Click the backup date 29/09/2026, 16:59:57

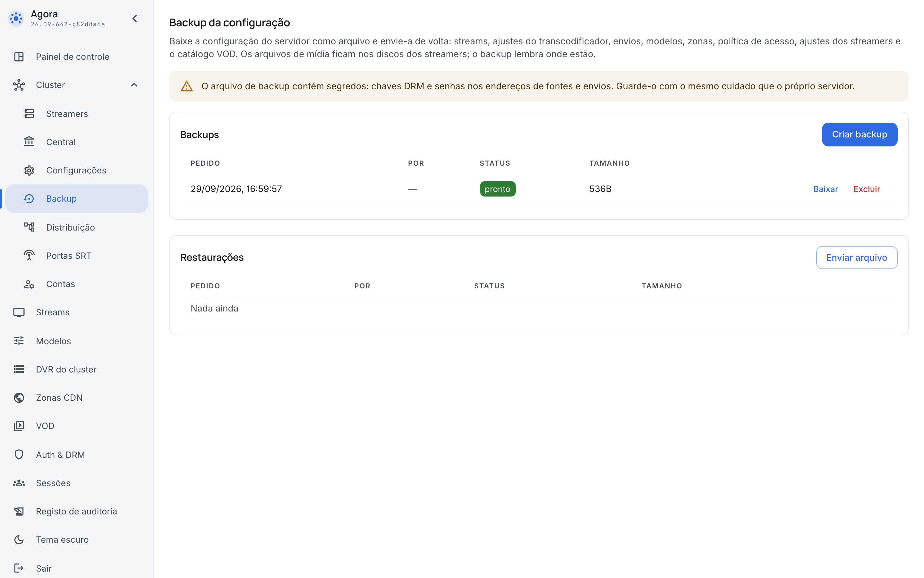click(236, 189)
